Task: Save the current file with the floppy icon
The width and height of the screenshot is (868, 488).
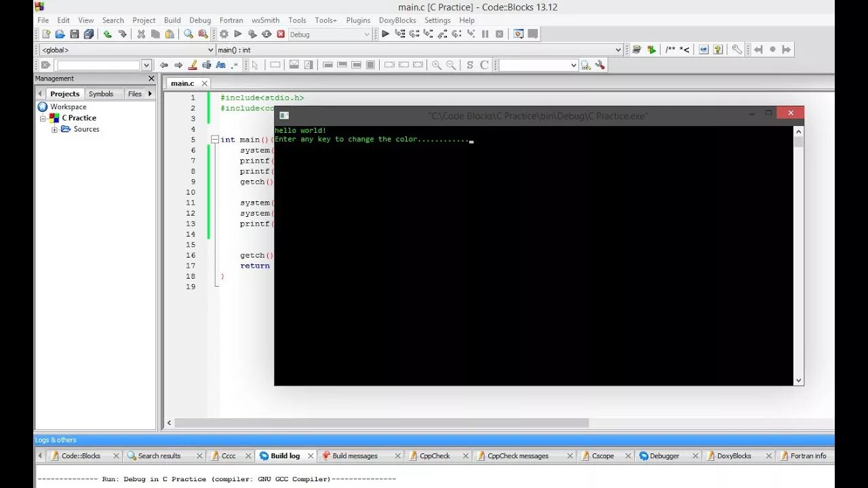Action: (x=75, y=34)
